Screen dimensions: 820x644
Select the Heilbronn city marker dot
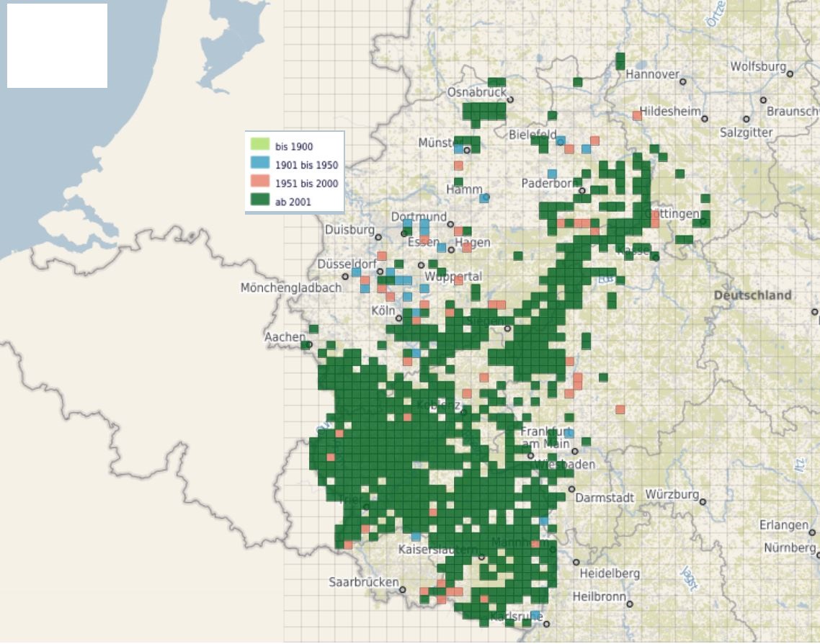pos(630,604)
